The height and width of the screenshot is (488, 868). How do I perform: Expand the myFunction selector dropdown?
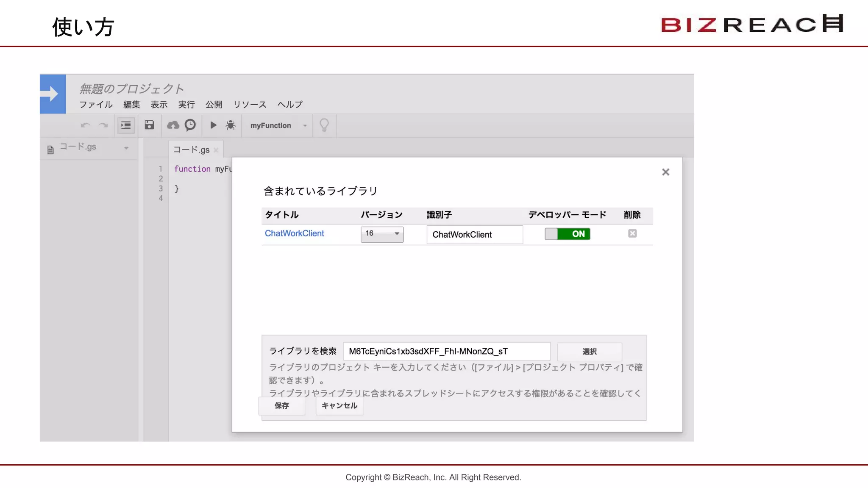[305, 126]
